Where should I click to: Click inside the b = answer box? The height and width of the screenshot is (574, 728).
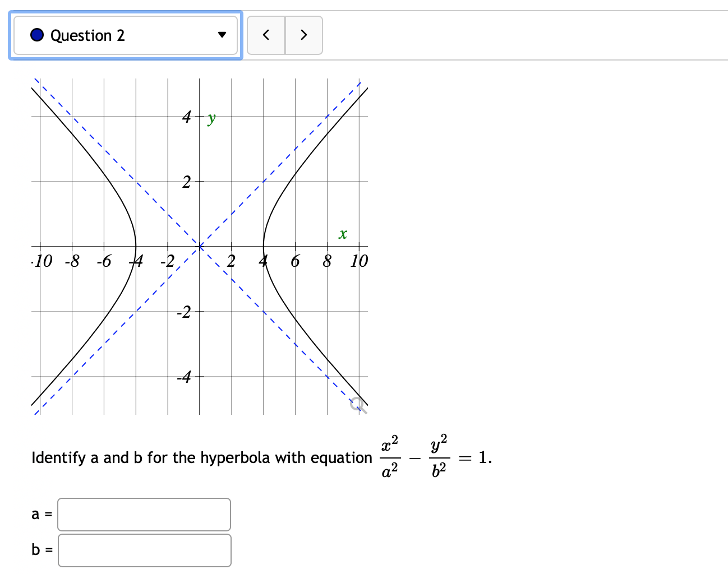(143, 550)
